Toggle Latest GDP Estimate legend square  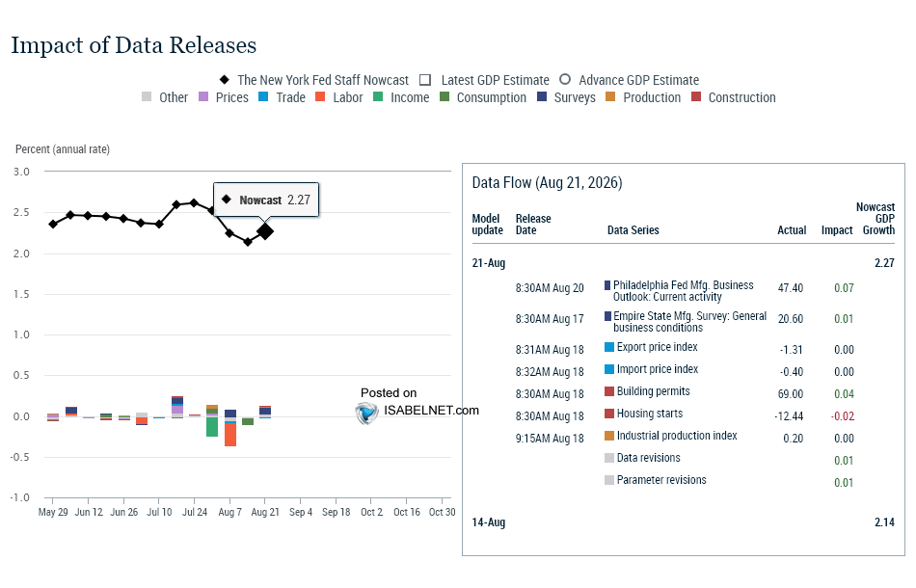point(425,79)
